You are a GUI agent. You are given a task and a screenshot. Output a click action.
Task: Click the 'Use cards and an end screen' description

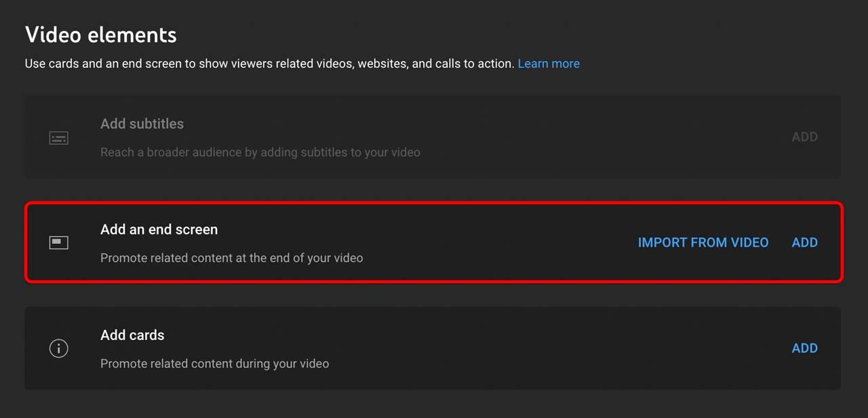pyautogui.click(x=270, y=64)
